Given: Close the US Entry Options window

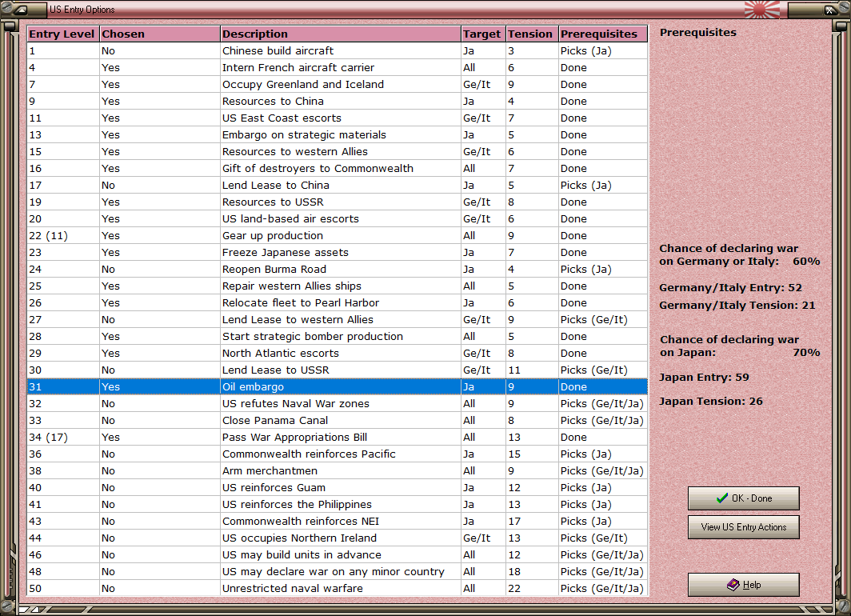Looking at the screenshot, I should pos(829,10).
